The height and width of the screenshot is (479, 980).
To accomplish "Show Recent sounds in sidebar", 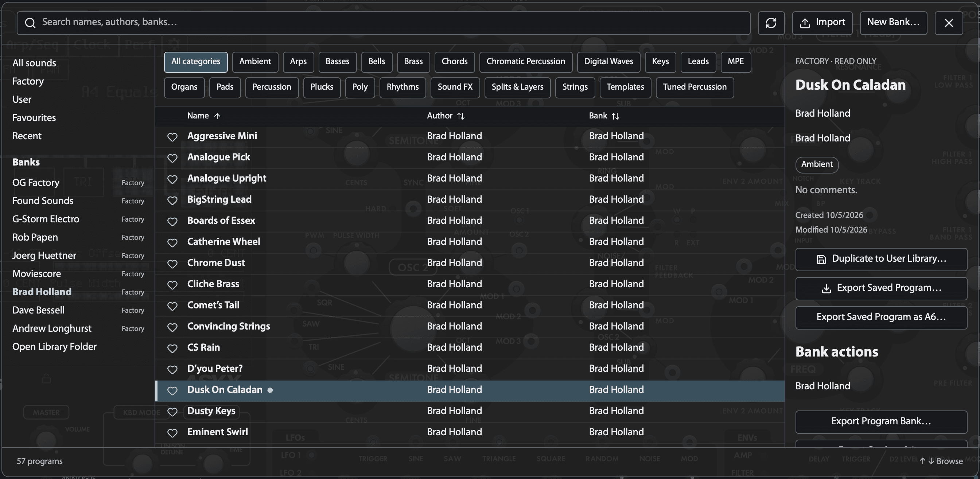I will coord(27,136).
